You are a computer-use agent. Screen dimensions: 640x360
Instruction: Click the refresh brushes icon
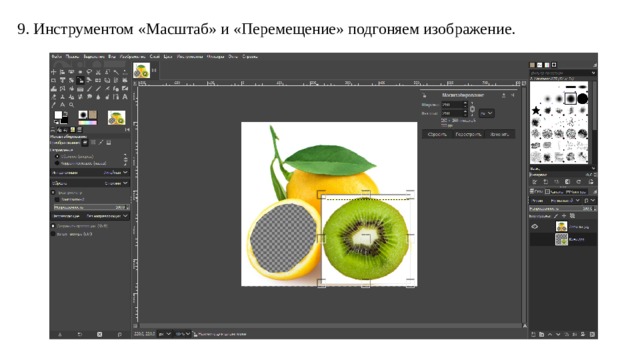point(578,182)
